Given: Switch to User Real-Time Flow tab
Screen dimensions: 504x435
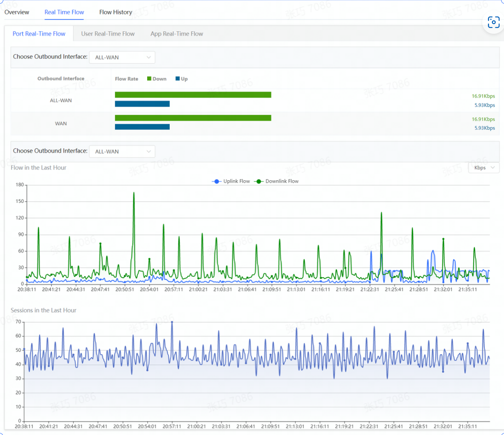Looking at the screenshot, I should tap(108, 34).
